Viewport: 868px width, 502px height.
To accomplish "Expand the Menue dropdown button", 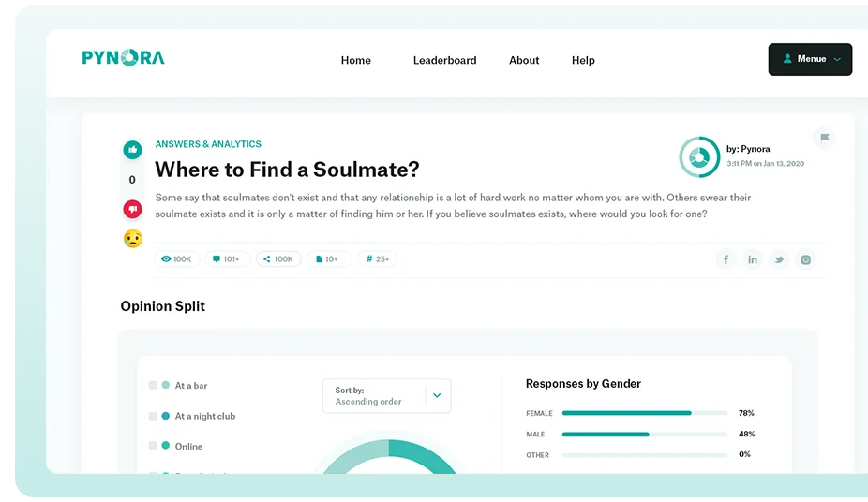I will click(810, 59).
